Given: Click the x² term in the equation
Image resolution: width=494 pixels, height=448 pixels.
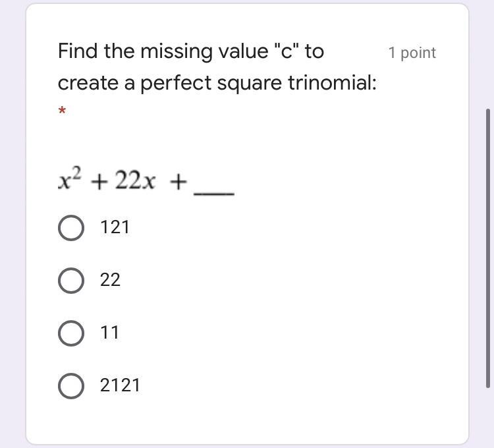Looking at the screenshot, I should (69, 180).
